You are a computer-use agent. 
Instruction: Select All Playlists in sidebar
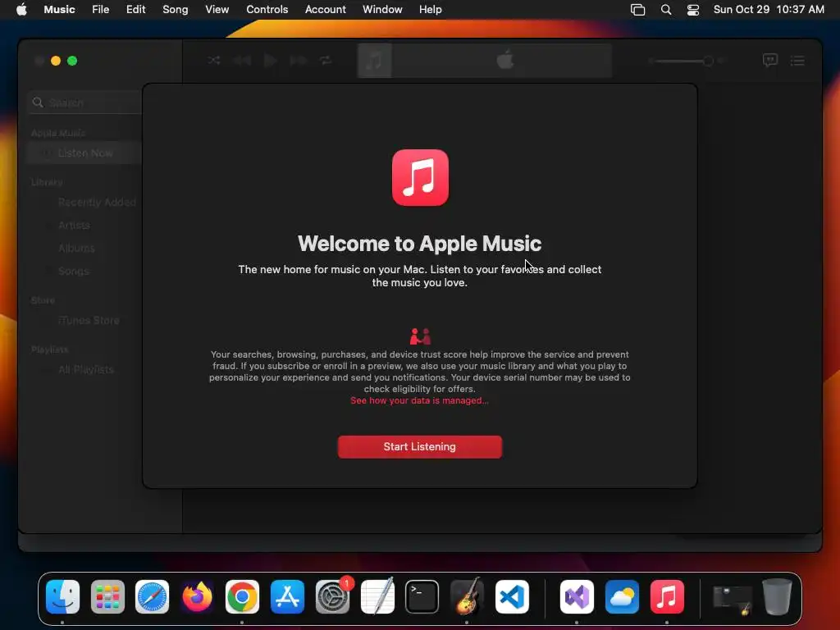click(85, 370)
